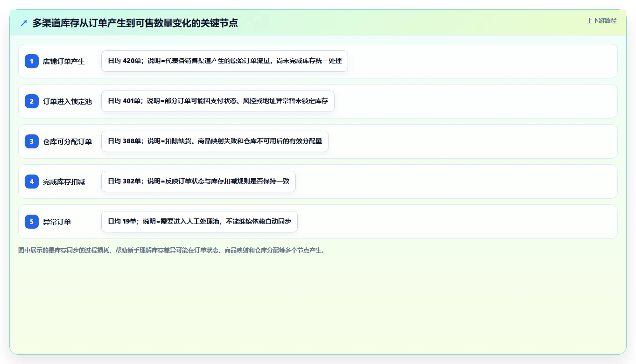
Task: Click the 上下游路径 label in header
Action: coord(601,21)
